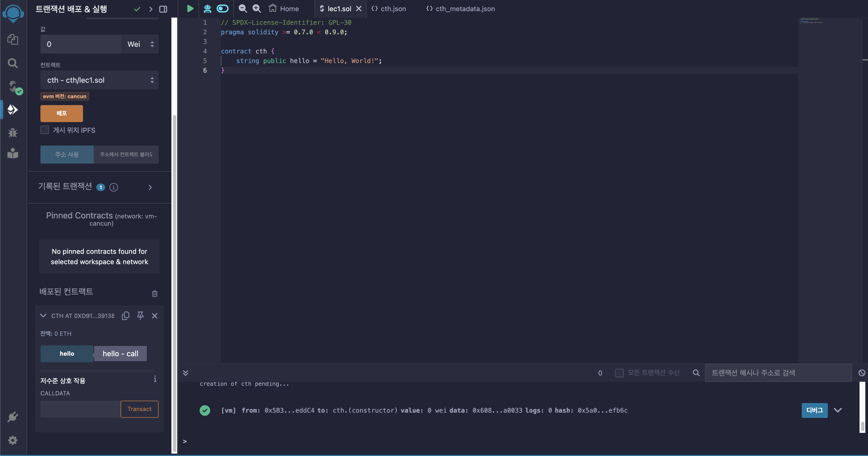Switch to the cth_metadata.json tab
The width and height of the screenshot is (868, 456).
[461, 9]
